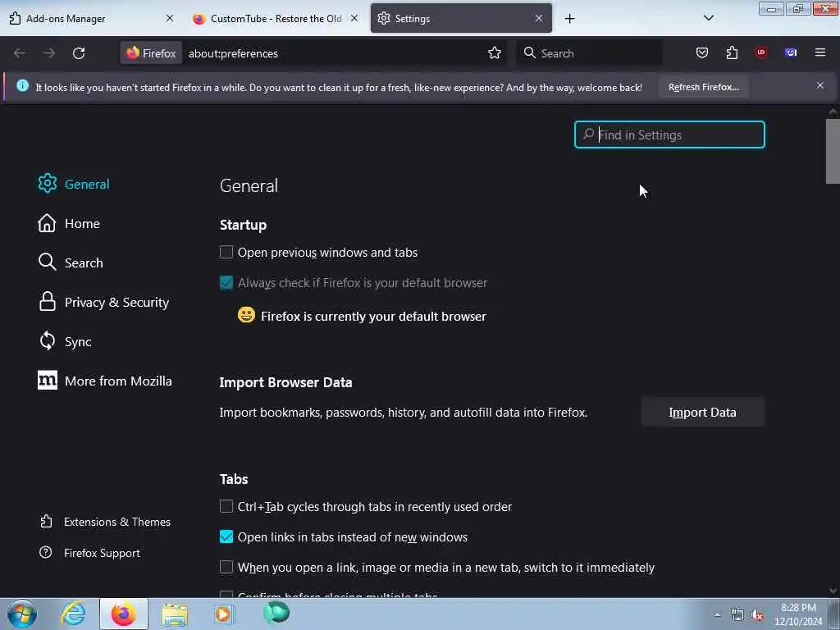Screen dimensions: 840x630
Task: Open More from Mozilla section
Action: click(105, 381)
